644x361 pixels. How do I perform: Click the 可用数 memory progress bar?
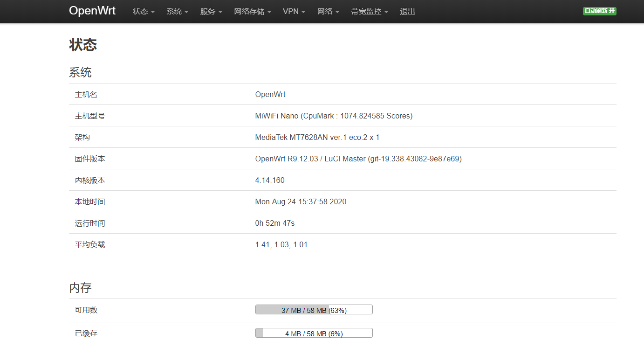point(314,310)
